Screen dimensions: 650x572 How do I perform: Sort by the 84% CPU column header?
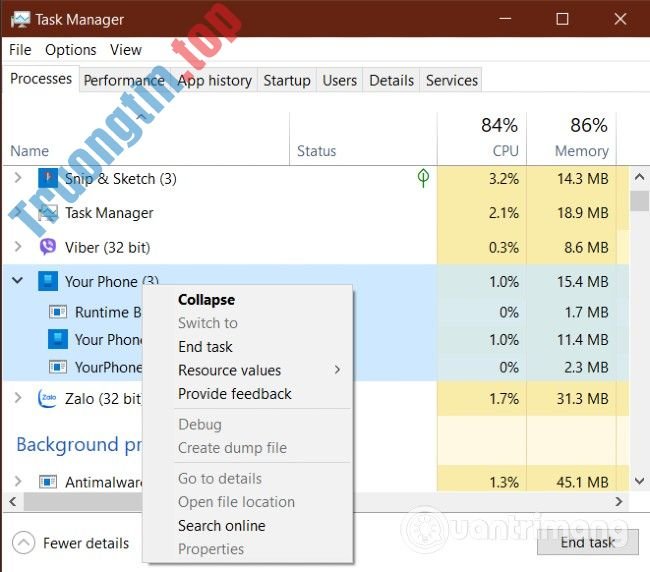coord(482,139)
